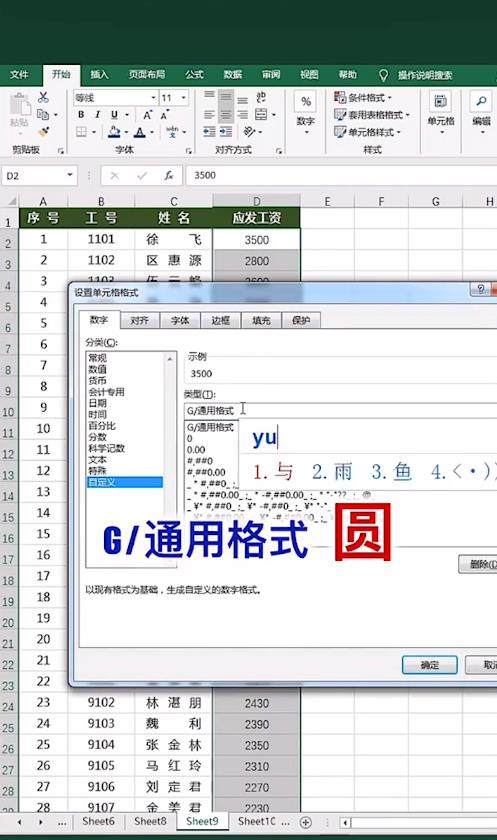Open the 对齐方式 alignment group dialog launcher
497x840 pixels.
point(279,152)
